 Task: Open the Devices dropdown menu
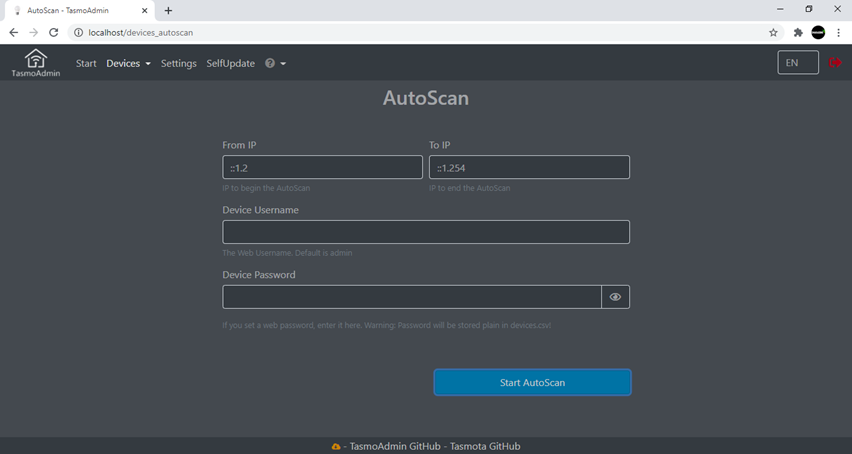pos(128,63)
